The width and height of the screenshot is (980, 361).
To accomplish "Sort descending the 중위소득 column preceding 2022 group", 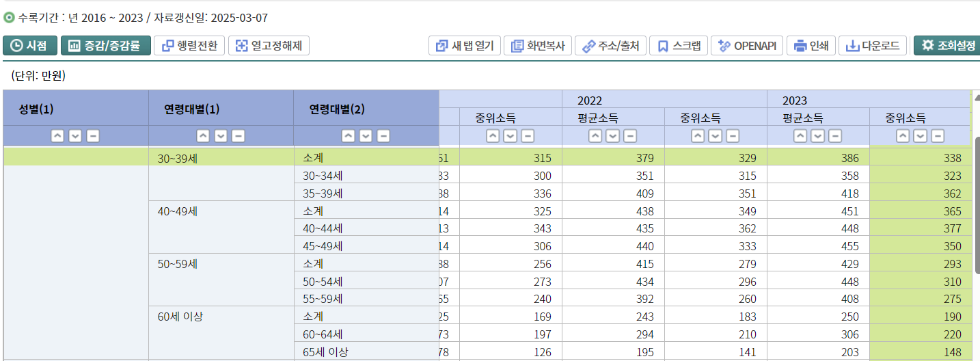I will click(510, 135).
